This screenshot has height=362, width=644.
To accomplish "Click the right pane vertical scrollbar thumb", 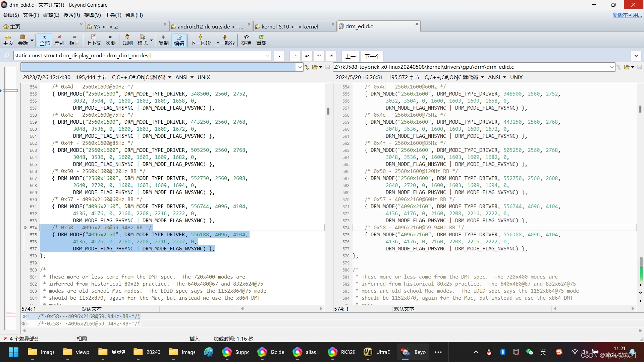I will (640, 109).
